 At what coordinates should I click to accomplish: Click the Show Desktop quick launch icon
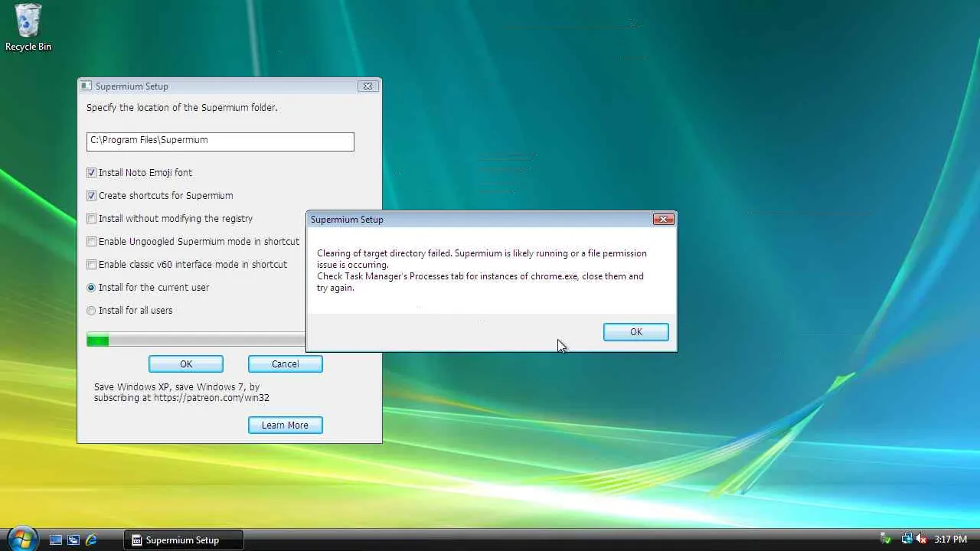(56, 540)
